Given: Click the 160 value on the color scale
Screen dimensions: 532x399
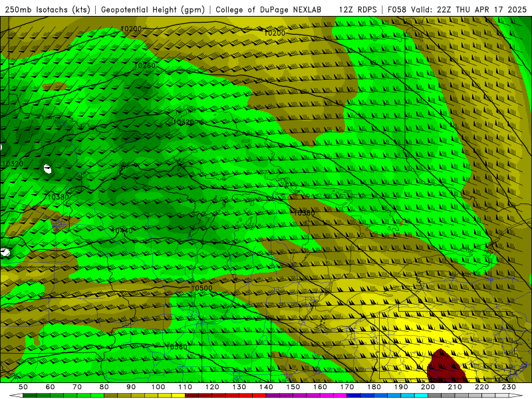Looking at the screenshot, I should pos(320,387).
